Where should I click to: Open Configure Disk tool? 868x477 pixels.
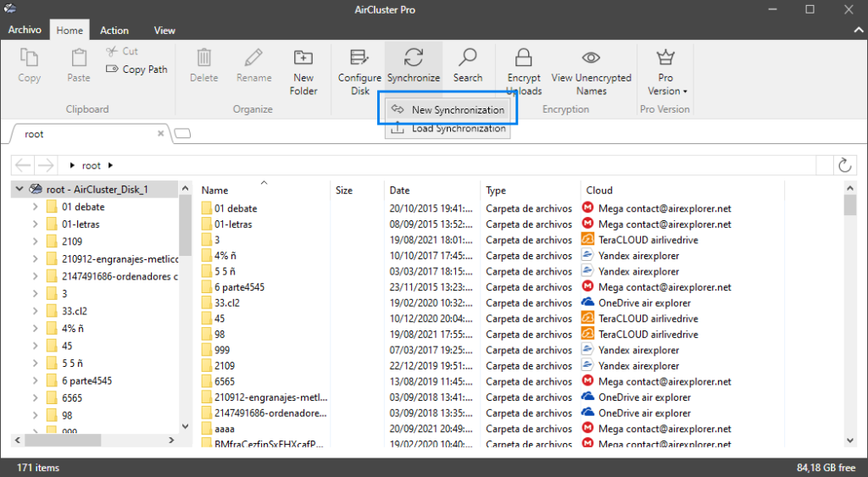point(359,71)
